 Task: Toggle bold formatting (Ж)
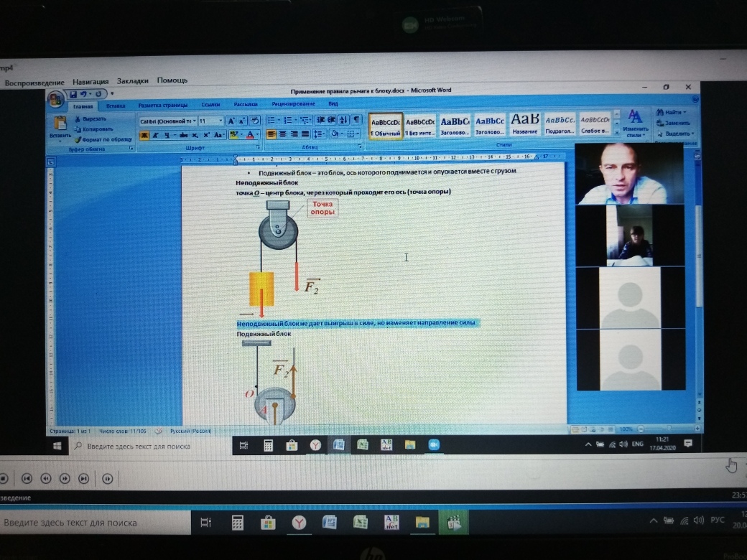point(144,134)
